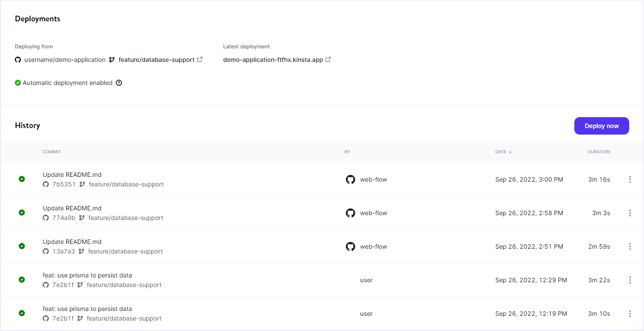Click the branch icon next to commit 13a7a3
Viewport: 644px width, 331px height.
click(x=81, y=251)
